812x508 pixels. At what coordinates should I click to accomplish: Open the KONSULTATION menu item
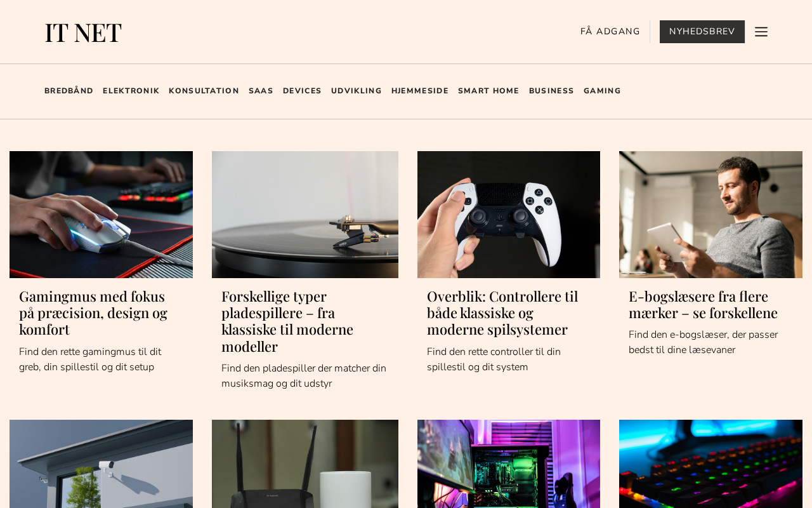tap(204, 91)
